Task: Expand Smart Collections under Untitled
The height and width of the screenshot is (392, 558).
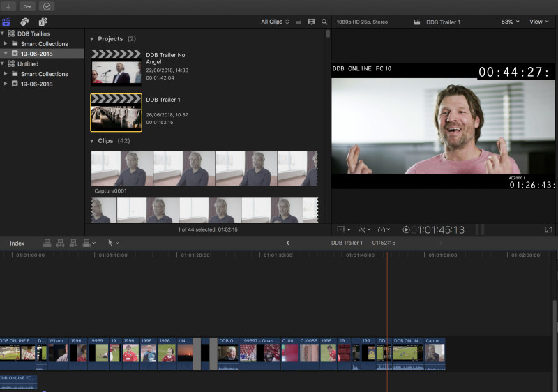Action: [6, 74]
